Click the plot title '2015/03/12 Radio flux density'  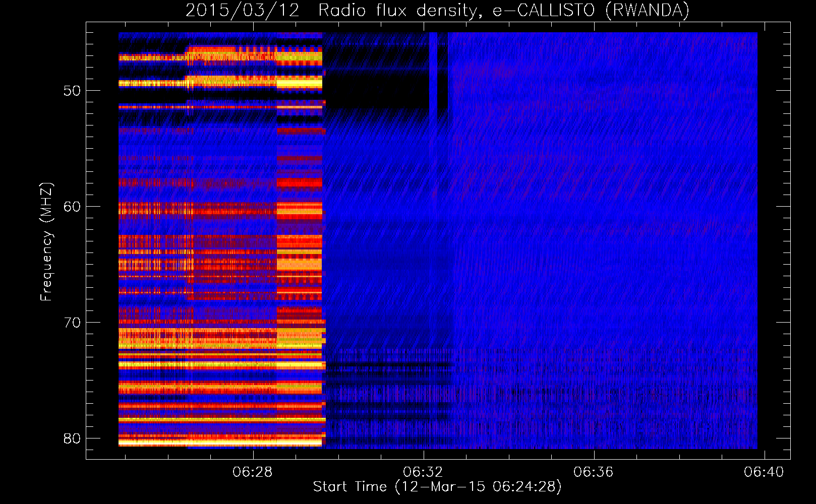438,10
